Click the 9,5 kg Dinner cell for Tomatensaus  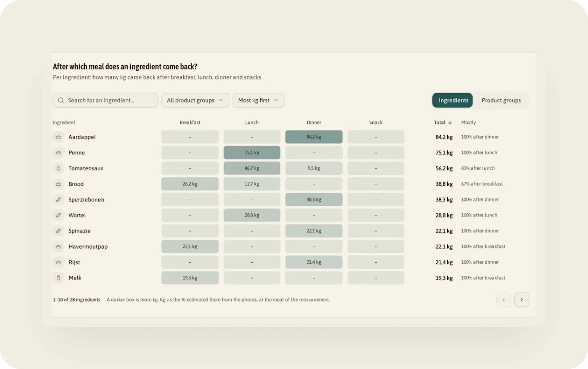point(314,168)
